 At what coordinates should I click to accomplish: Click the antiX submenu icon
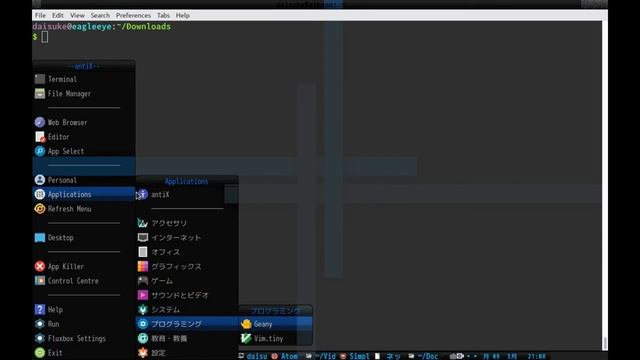tap(142, 194)
